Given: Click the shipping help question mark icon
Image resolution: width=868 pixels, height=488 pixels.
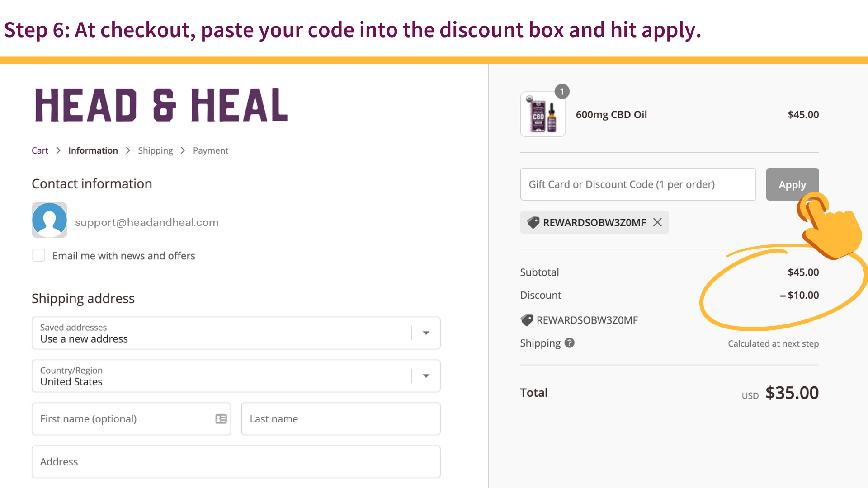Looking at the screenshot, I should click(x=570, y=343).
